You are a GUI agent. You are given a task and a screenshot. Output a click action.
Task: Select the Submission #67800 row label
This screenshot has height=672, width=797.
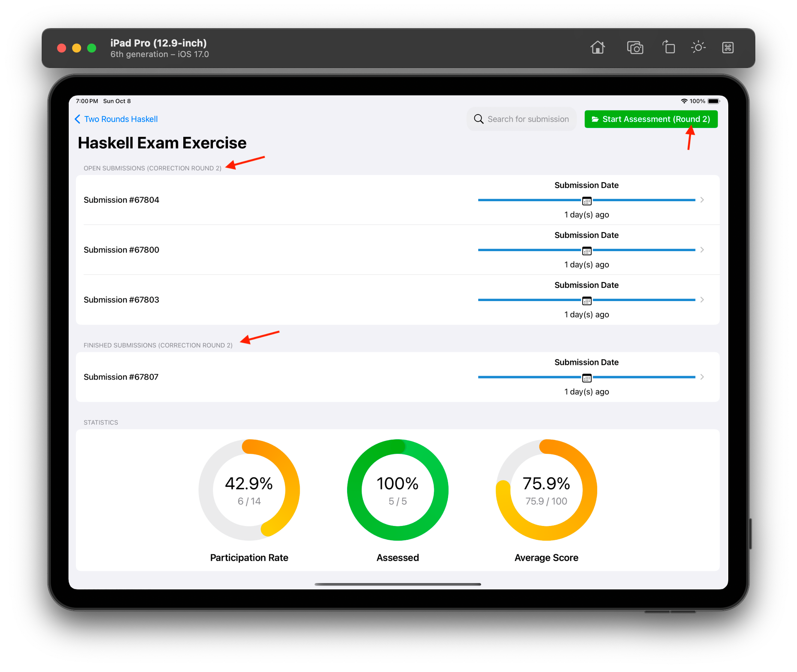(121, 250)
